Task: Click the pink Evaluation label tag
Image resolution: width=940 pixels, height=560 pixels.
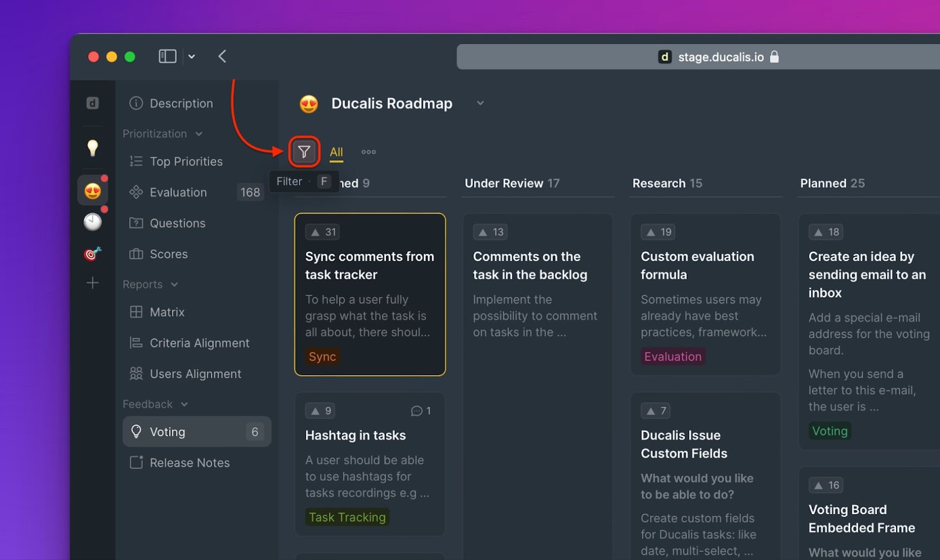Action: click(x=673, y=356)
